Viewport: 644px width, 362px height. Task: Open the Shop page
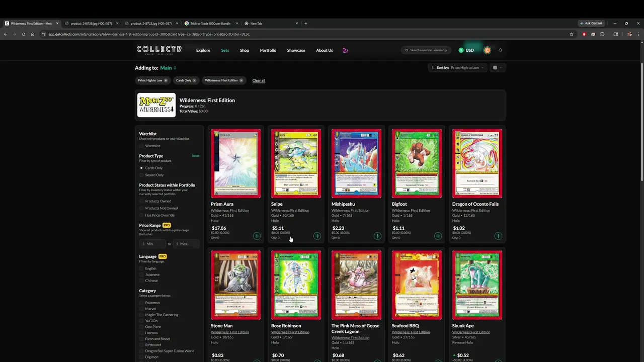pos(245,50)
